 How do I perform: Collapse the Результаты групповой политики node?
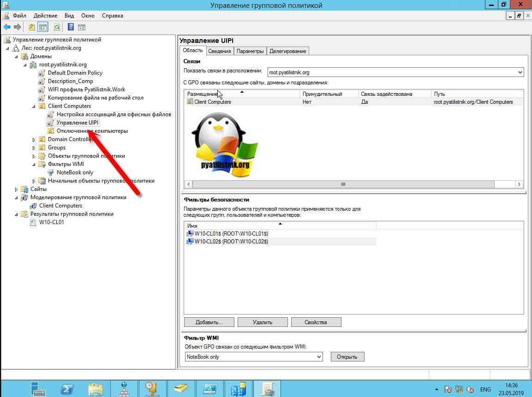coord(16,214)
